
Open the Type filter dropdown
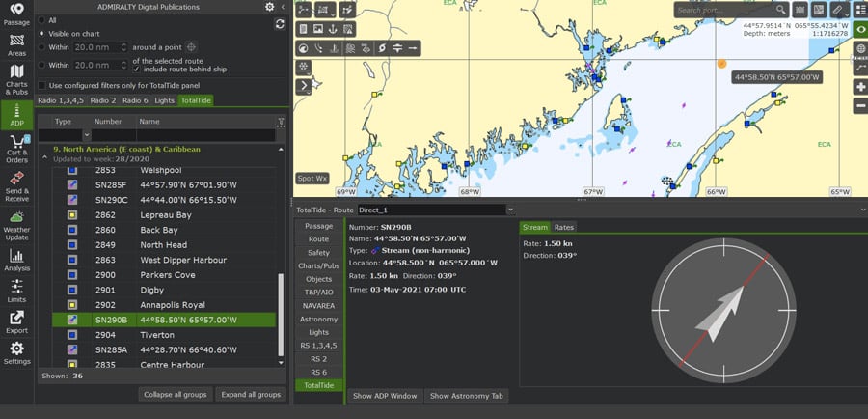pos(87,135)
